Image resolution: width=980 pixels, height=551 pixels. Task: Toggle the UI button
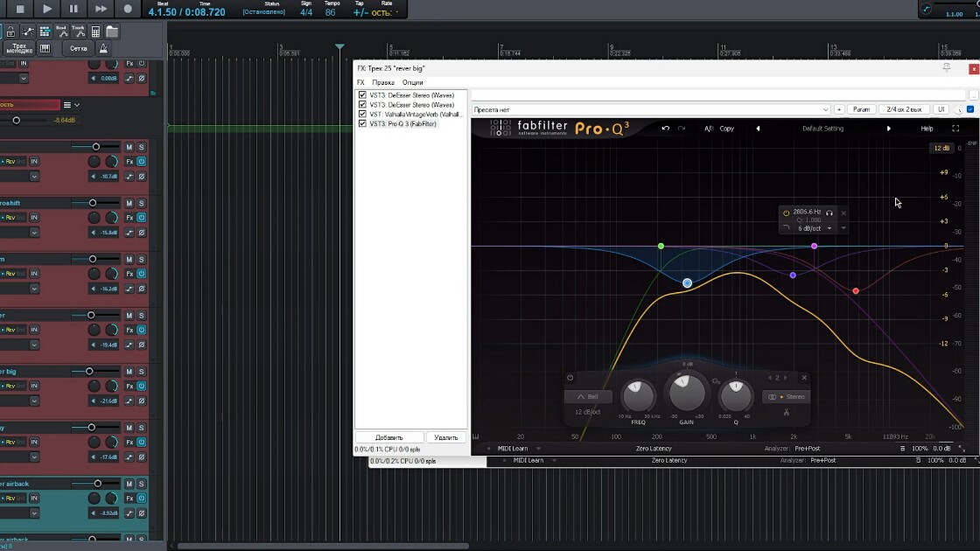click(x=941, y=110)
